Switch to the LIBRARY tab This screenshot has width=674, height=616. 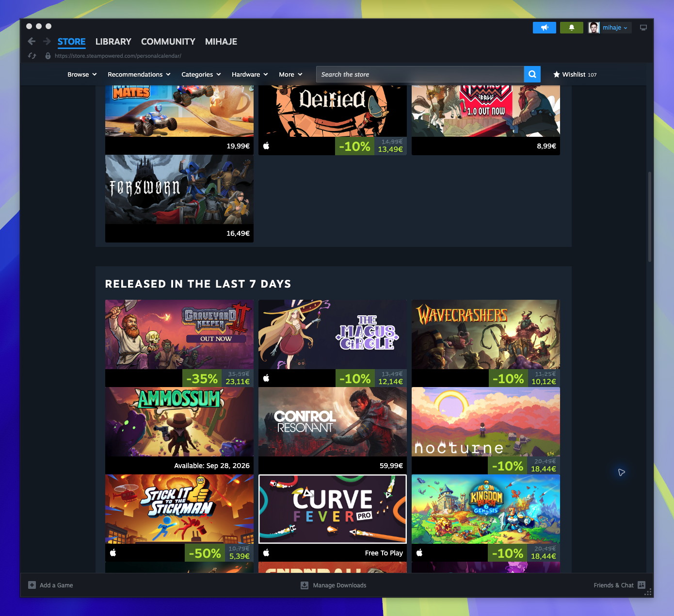113,42
